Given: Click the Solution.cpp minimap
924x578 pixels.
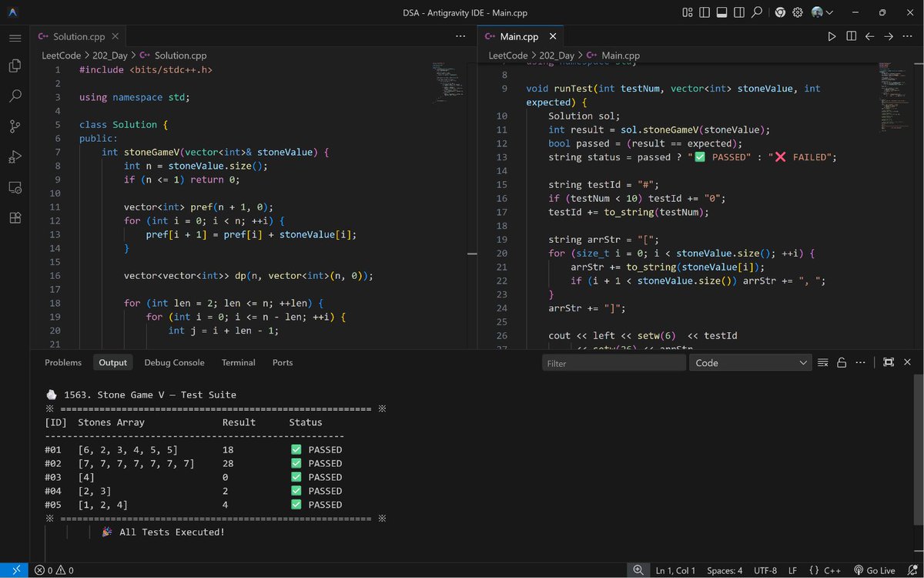Looking at the screenshot, I should (449, 82).
